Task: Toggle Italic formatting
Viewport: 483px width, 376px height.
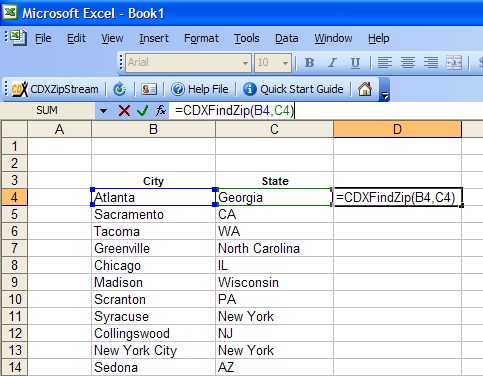Action: [332, 63]
